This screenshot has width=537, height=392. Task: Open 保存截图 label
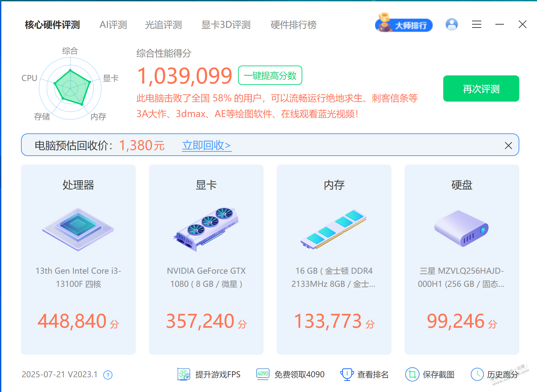(x=439, y=374)
